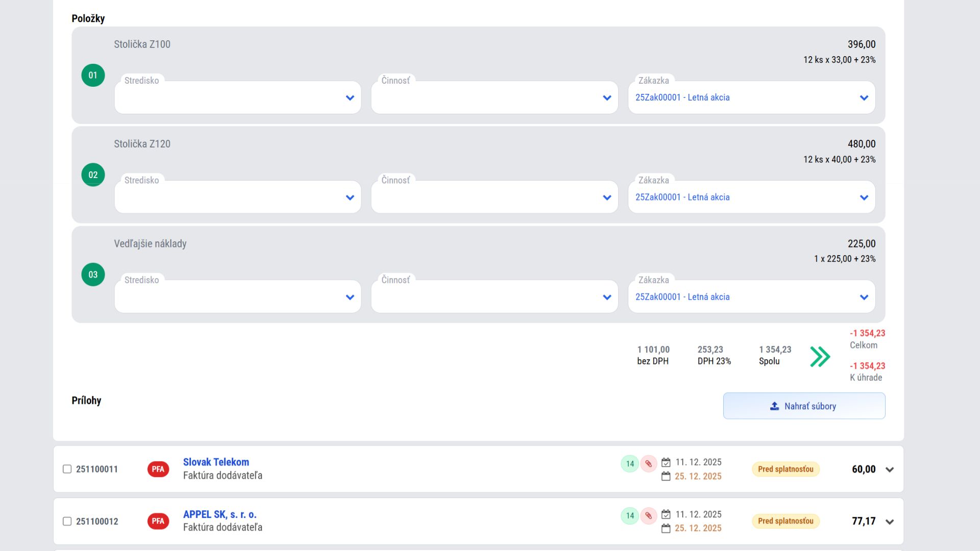
Task: Open Činnosť dropdown for Stolička Z120
Action: pyautogui.click(x=494, y=197)
